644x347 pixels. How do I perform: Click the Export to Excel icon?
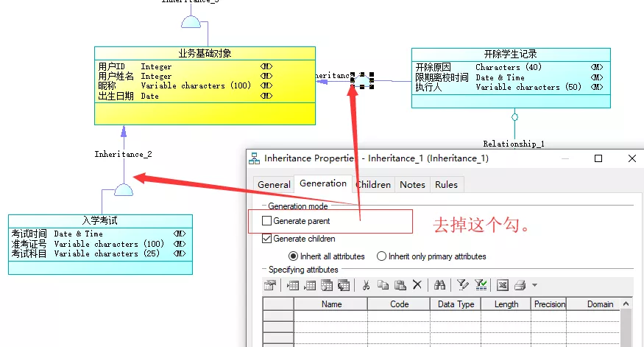coord(503,285)
